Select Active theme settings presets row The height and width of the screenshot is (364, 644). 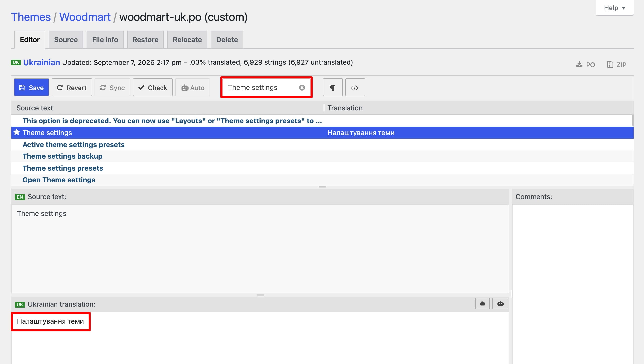click(322, 145)
